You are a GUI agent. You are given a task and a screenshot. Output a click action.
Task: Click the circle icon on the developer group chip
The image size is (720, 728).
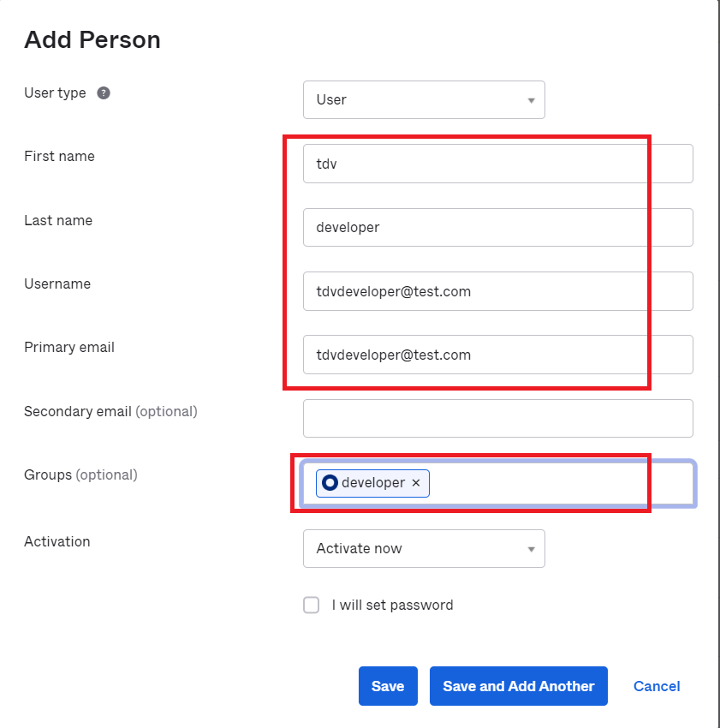tap(330, 483)
